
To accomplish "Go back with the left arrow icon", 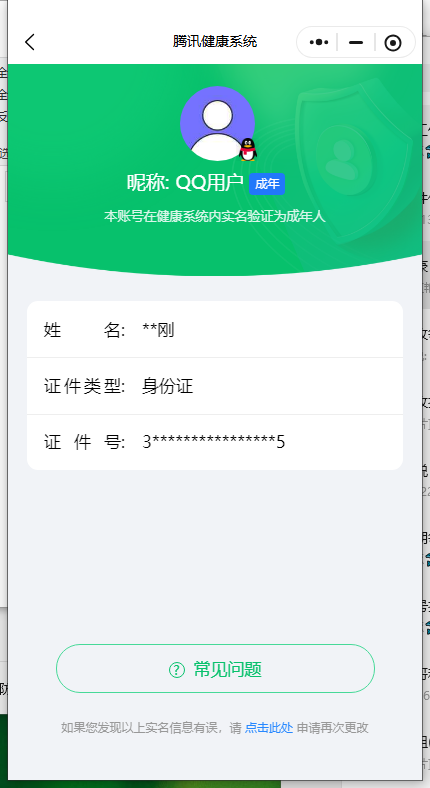I will coord(30,42).
